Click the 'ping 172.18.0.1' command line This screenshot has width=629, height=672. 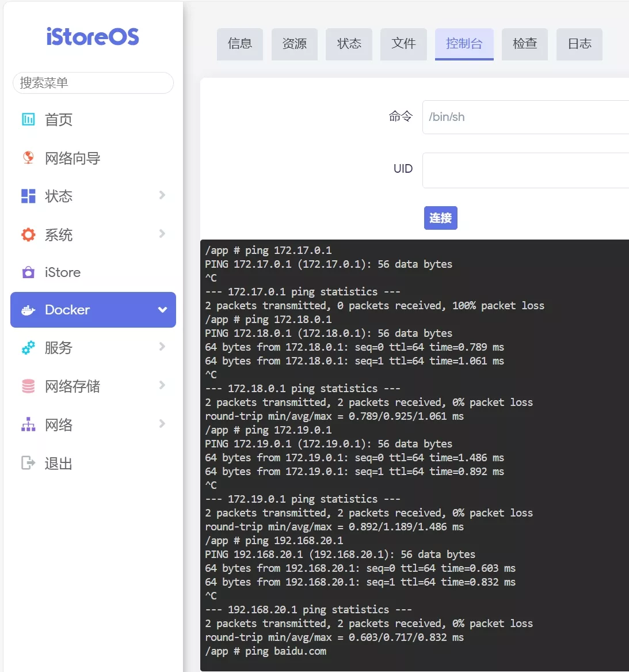(268, 319)
